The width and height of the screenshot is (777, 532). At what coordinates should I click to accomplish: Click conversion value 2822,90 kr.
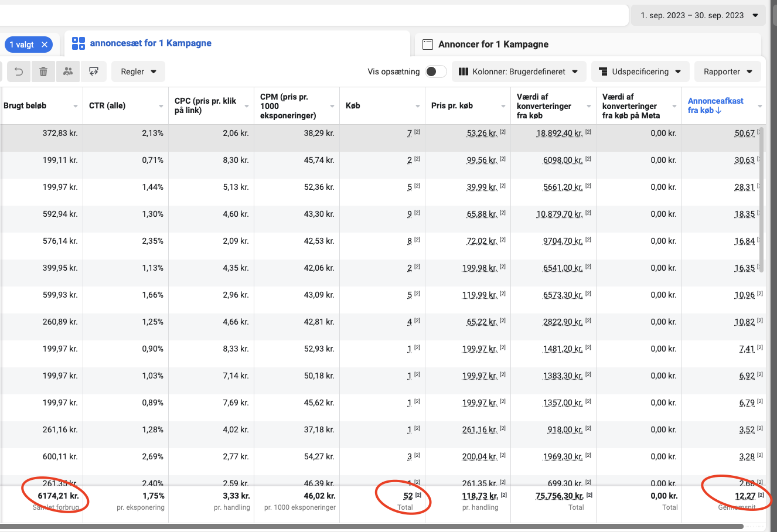[x=563, y=322]
